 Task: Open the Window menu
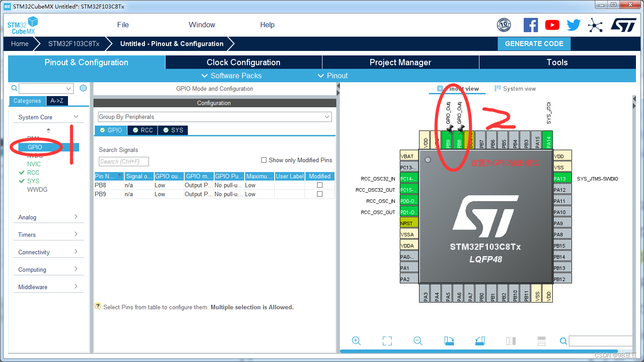tap(201, 25)
